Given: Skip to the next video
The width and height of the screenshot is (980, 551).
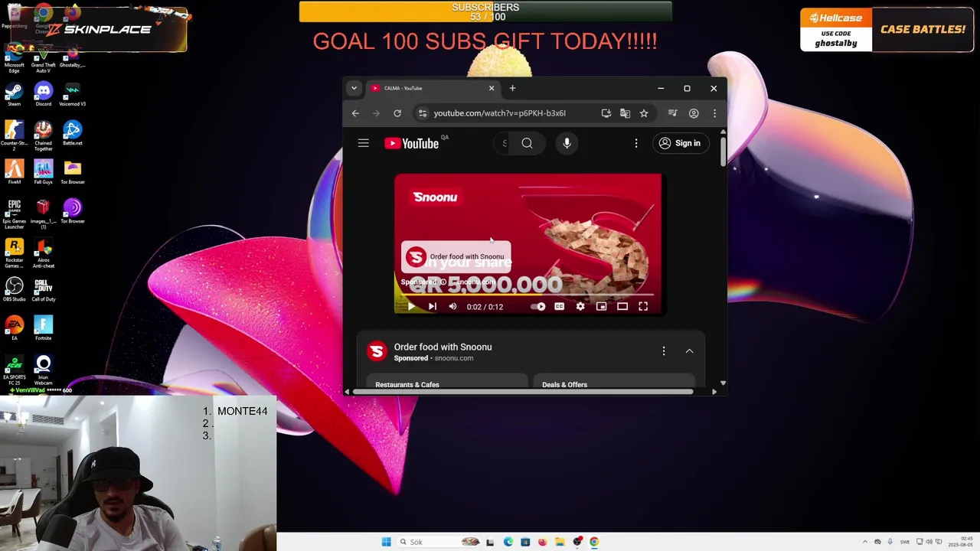Looking at the screenshot, I should 432,306.
